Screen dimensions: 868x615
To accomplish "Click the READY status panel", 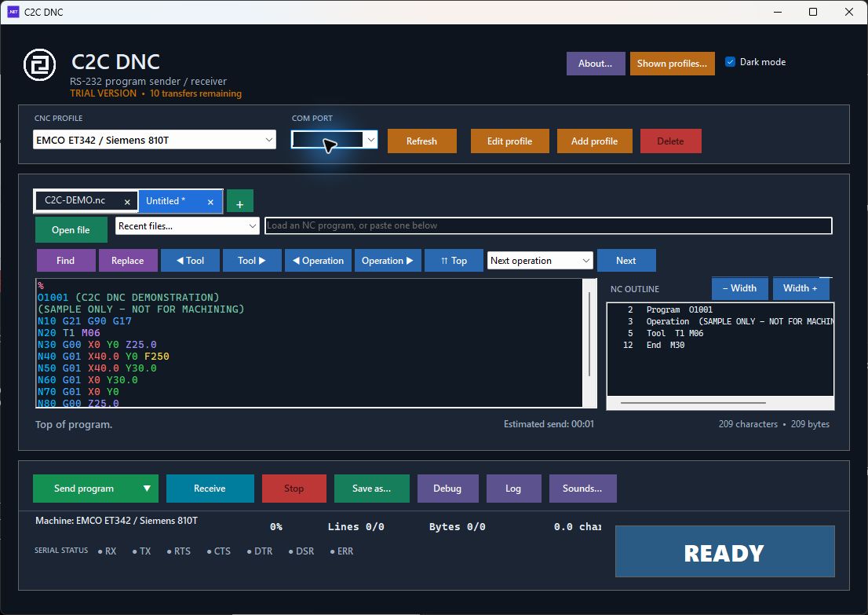I will 724,551.
